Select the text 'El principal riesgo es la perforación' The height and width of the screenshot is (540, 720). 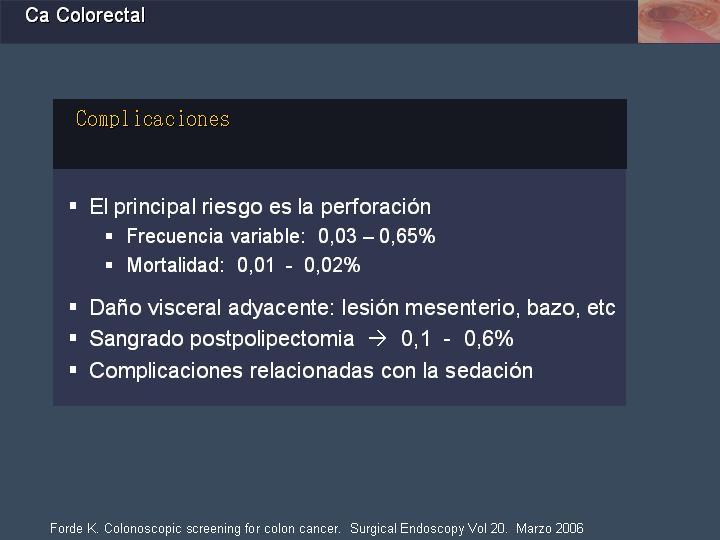click(x=260, y=207)
